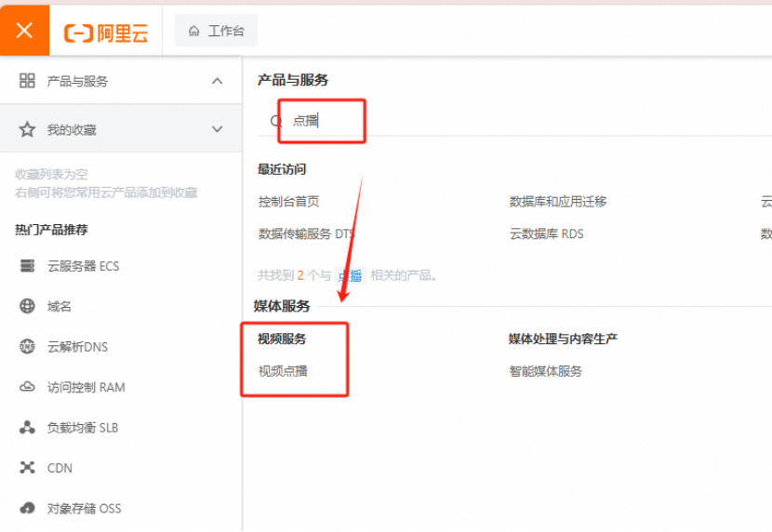The image size is (772, 532).
Task: Click the 视频服务 category heading
Action: pyautogui.click(x=282, y=339)
